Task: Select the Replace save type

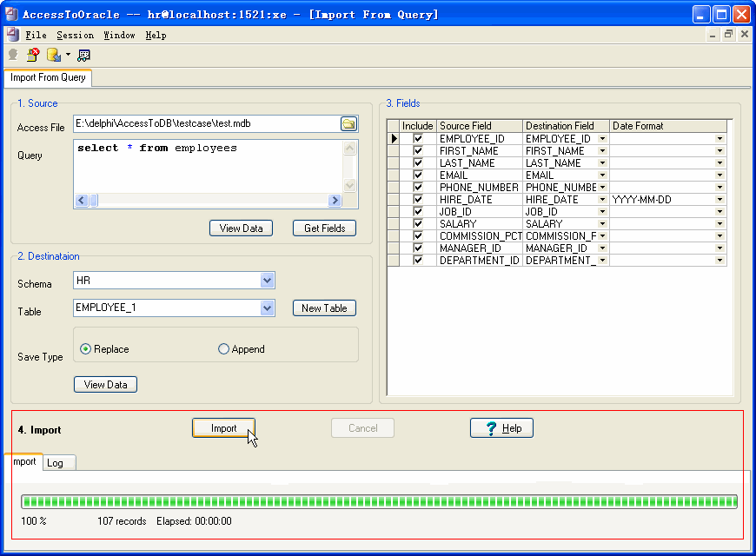Action: 104,349
